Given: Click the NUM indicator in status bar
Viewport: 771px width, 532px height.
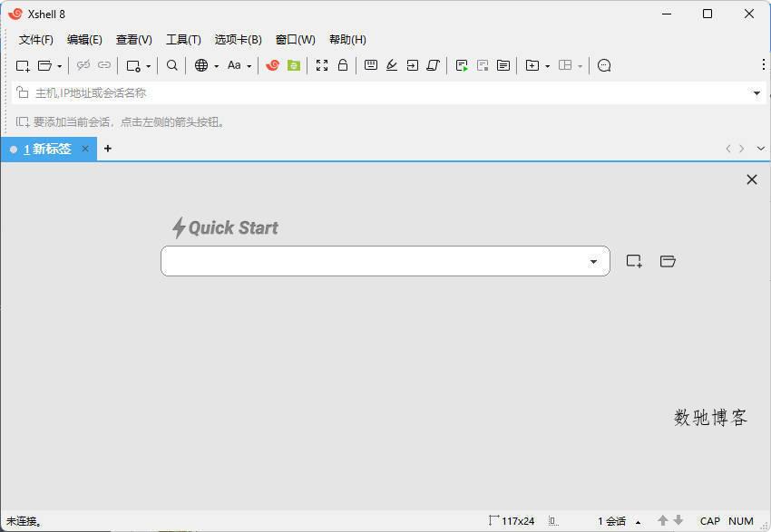Looking at the screenshot, I should 740,521.
